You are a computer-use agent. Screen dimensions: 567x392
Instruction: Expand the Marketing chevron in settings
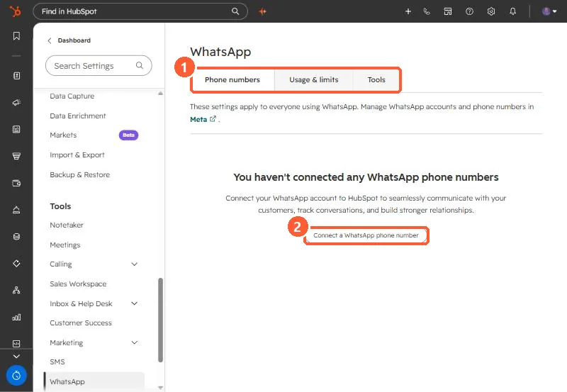coord(135,342)
